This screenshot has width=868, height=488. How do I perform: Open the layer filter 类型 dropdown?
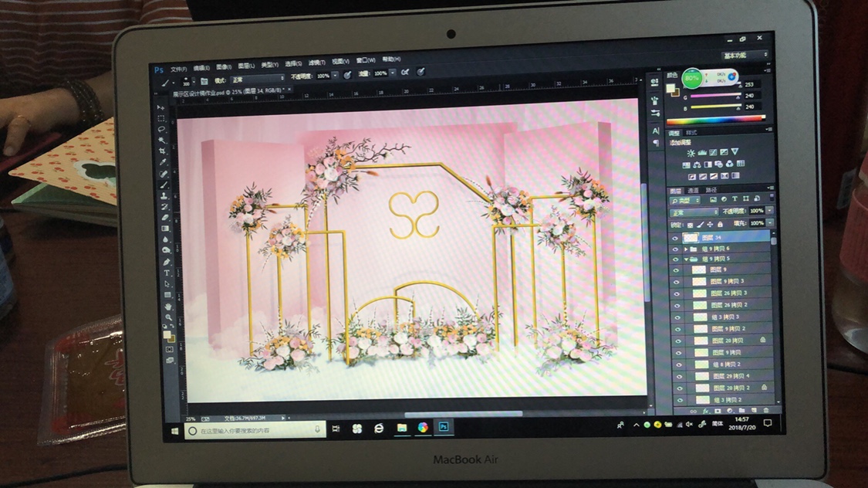pyautogui.click(x=685, y=200)
